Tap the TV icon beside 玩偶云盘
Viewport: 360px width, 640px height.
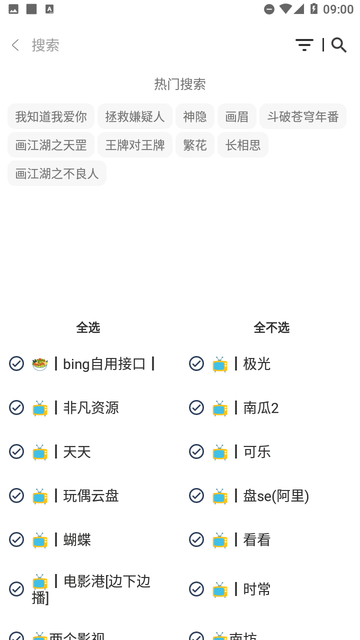tap(40, 496)
